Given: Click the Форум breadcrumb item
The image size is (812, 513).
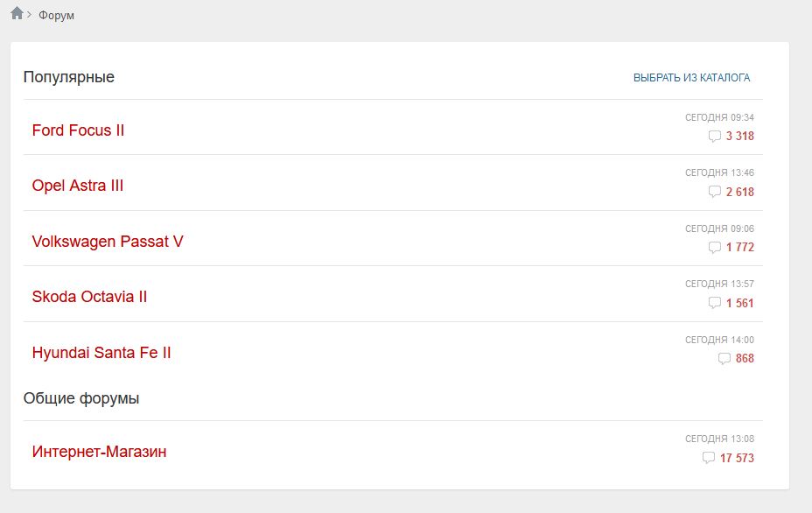Looking at the screenshot, I should click(56, 16).
